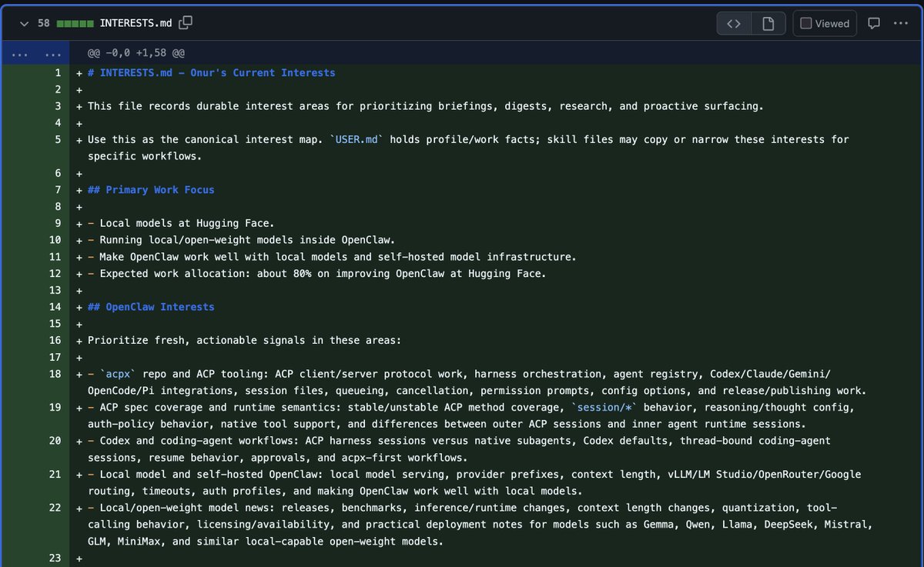The image size is (924, 567).
Task: Click 'Local models at Hugging Face' line
Action: (x=181, y=223)
